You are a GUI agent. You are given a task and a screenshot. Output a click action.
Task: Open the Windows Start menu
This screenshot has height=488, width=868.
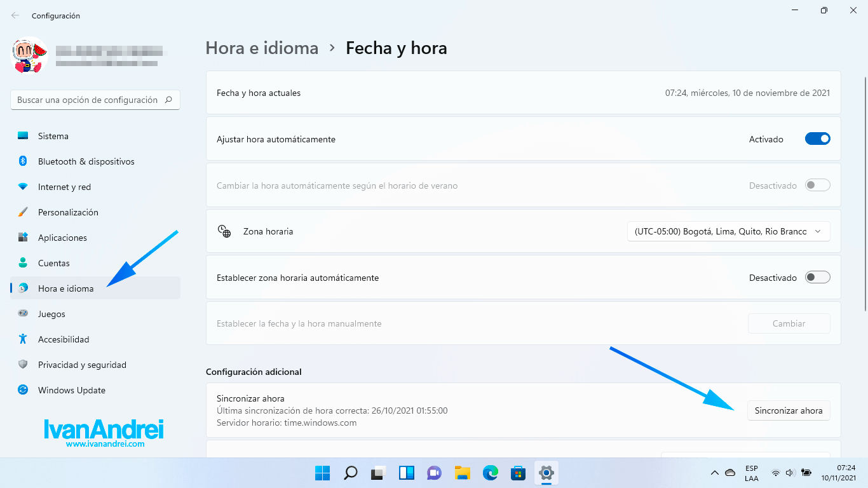click(x=322, y=473)
